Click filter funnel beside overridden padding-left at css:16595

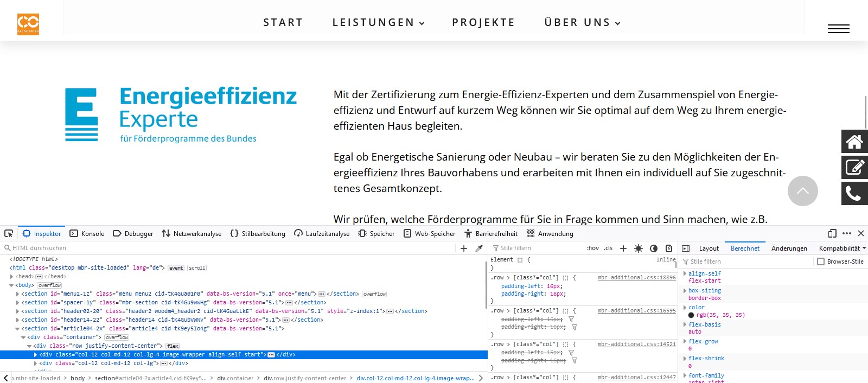[x=571, y=320]
